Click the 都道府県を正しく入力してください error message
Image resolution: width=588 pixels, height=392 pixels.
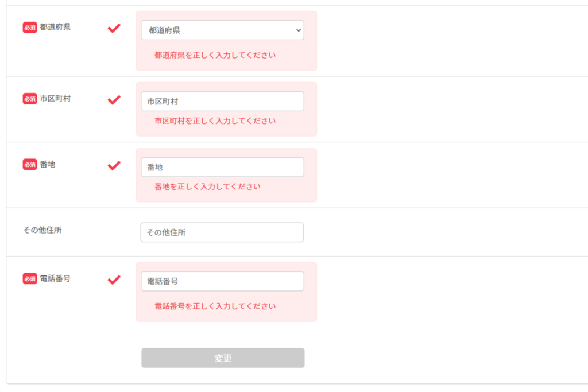215,56
